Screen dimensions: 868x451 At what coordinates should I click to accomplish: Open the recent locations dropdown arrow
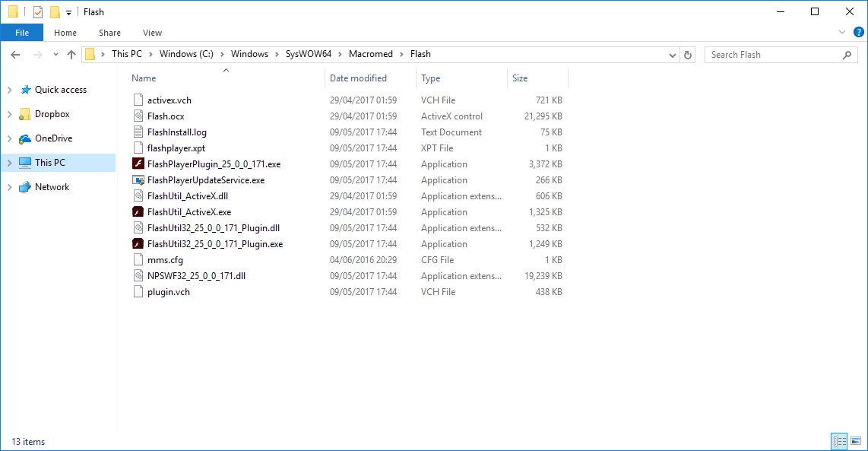(55, 54)
